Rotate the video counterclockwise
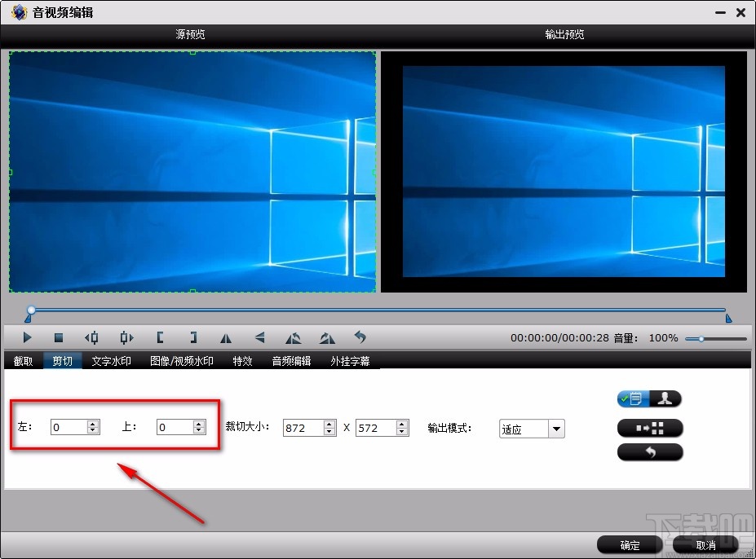This screenshot has width=756, height=559. [294, 337]
